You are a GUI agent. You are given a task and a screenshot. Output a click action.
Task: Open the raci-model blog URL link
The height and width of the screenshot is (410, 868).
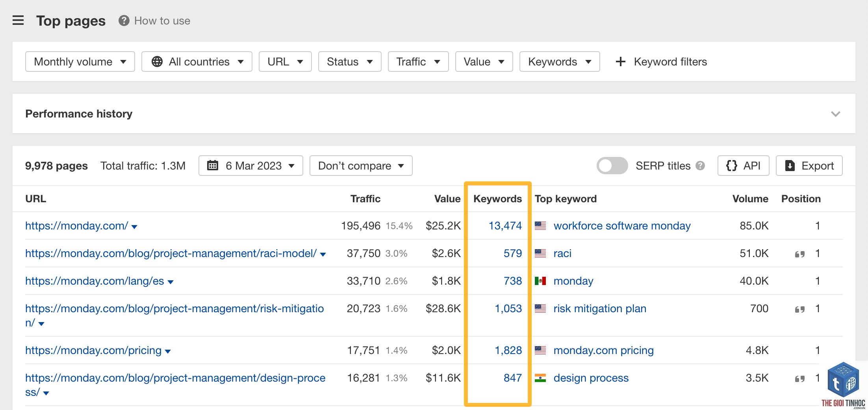171,253
